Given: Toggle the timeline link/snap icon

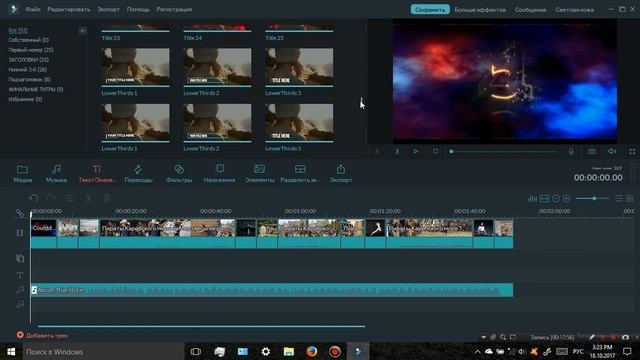Looking at the screenshot, I should tap(20, 213).
